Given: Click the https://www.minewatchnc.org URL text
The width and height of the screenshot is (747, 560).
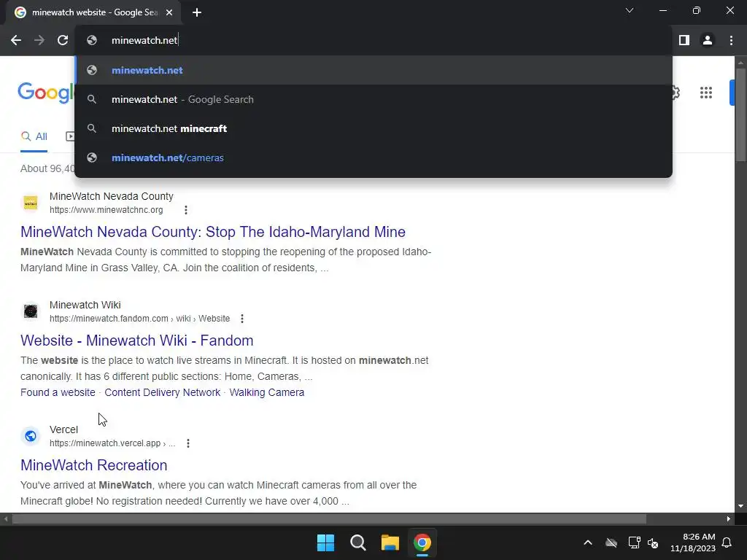Looking at the screenshot, I should (107, 210).
